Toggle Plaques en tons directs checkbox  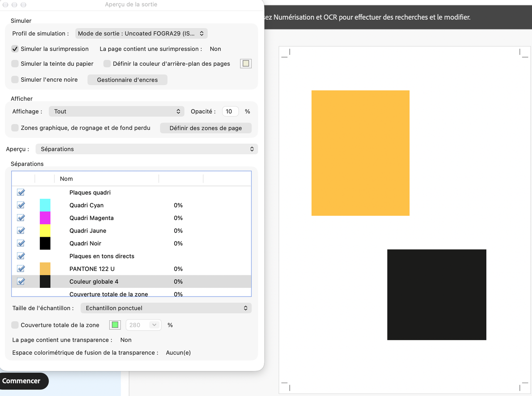(x=21, y=256)
